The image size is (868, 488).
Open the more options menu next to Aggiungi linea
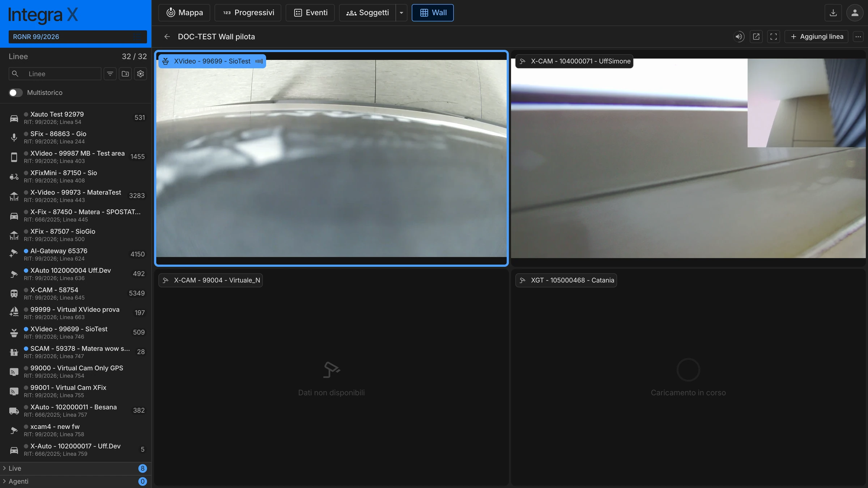click(858, 37)
